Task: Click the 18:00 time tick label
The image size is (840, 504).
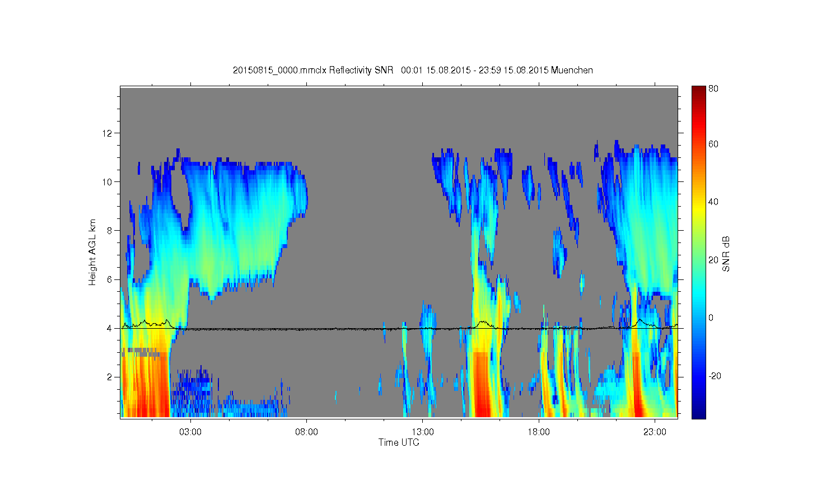Action: tap(539, 432)
